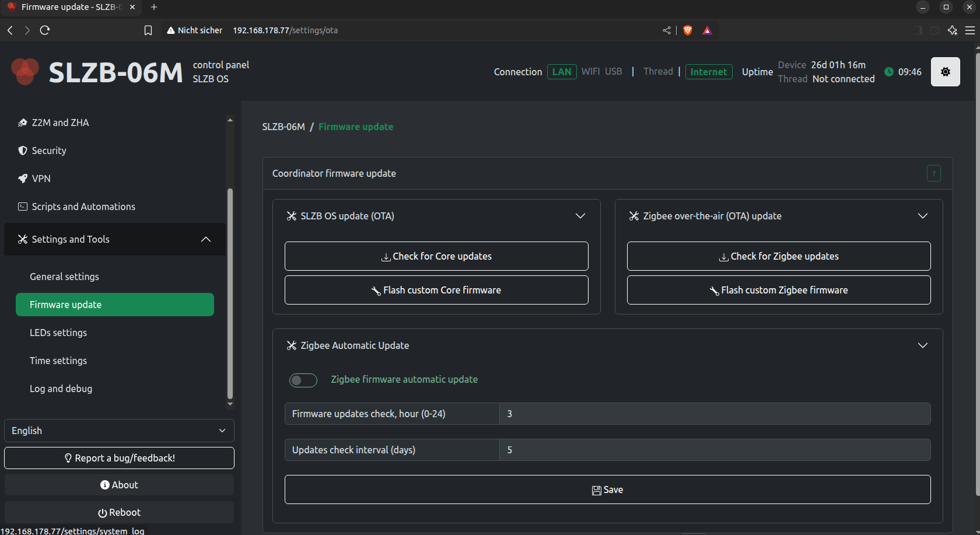Click the bookmark icon in address bar
The width and height of the screenshot is (980, 535).
(148, 30)
